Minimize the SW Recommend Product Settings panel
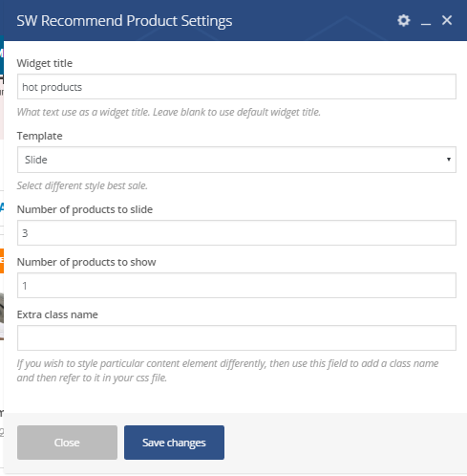The image size is (467, 476). coord(426,21)
